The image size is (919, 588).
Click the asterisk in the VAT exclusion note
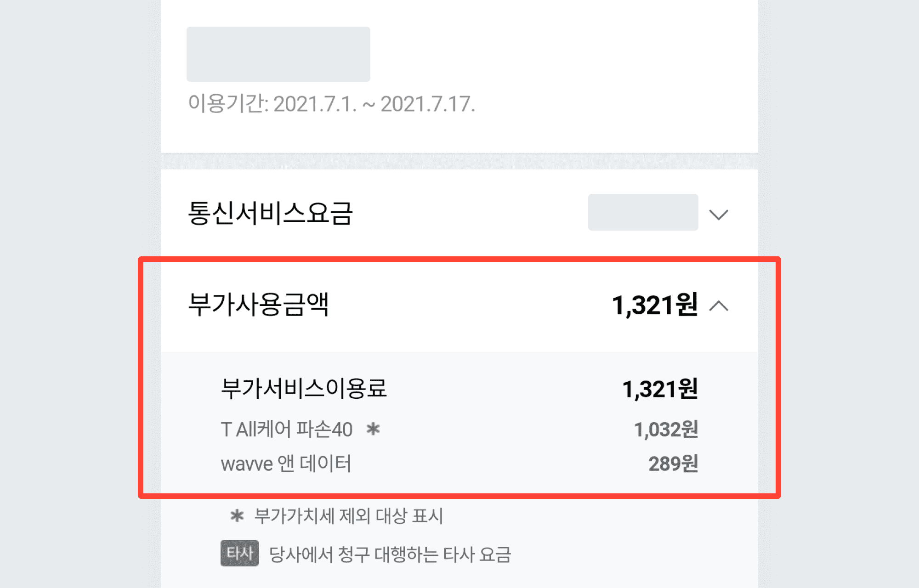tap(237, 515)
